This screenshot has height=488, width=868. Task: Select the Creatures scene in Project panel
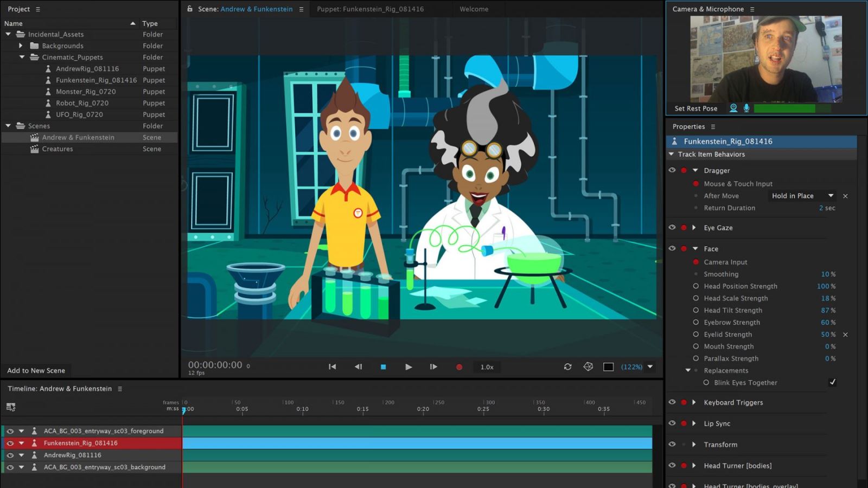tap(58, 149)
